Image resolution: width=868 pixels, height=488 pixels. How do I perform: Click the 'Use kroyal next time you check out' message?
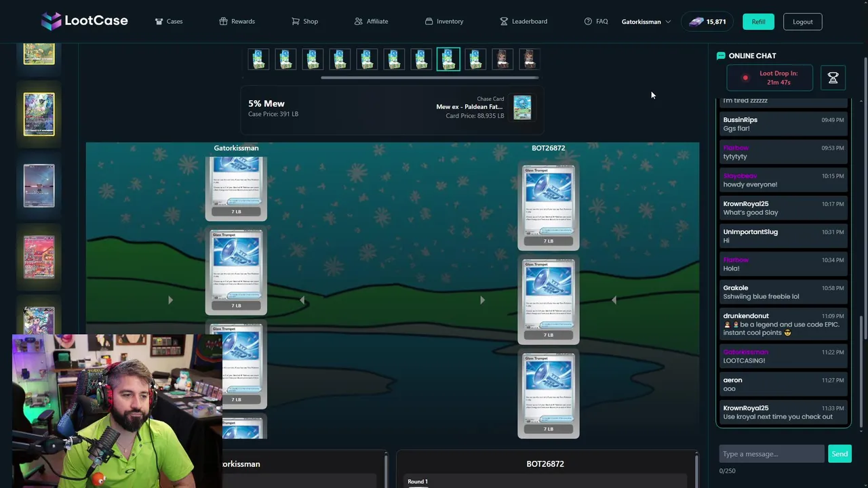click(x=778, y=417)
